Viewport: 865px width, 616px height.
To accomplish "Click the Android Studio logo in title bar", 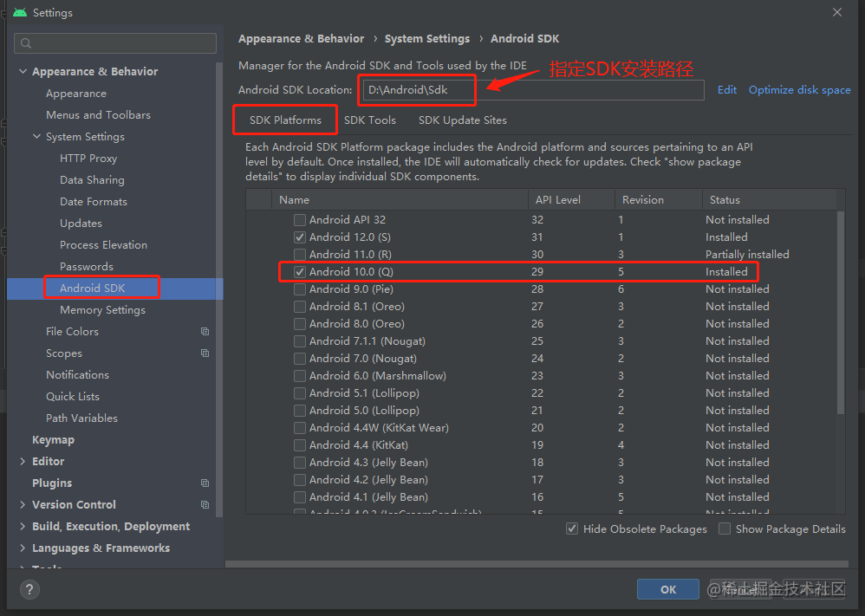I will (x=20, y=12).
